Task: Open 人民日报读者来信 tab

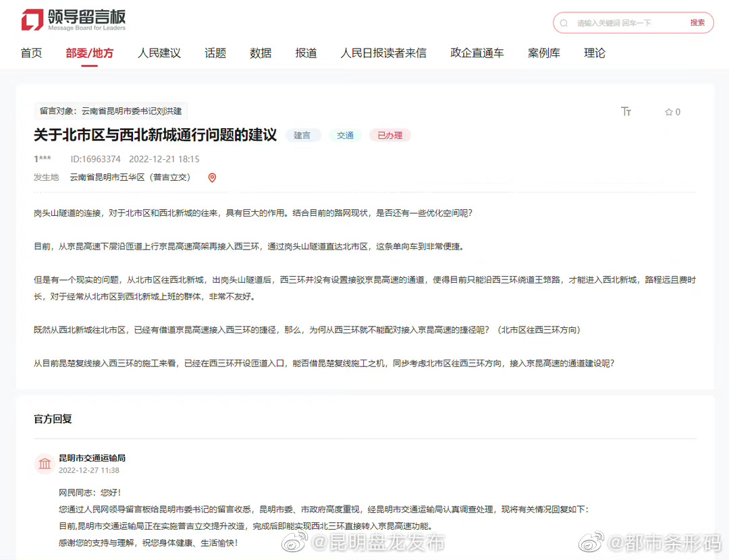Action: tap(383, 53)
